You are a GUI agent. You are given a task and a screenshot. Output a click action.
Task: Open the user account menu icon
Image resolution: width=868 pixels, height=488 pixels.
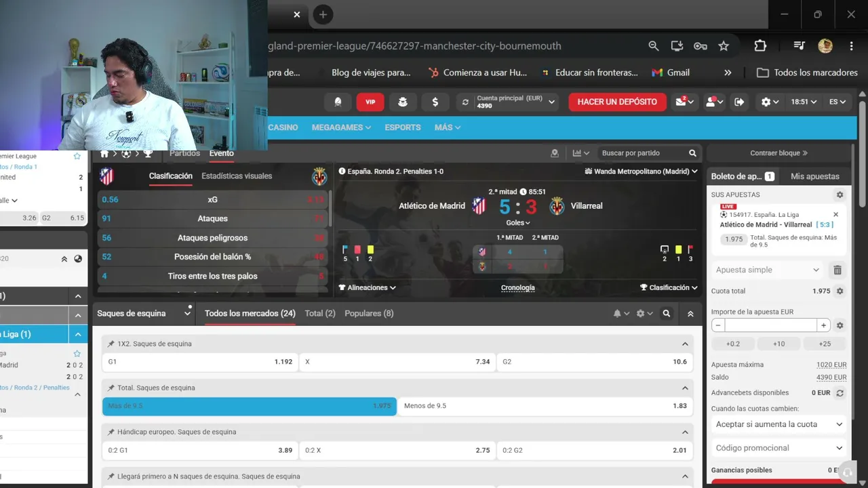(x=714, y=102)
